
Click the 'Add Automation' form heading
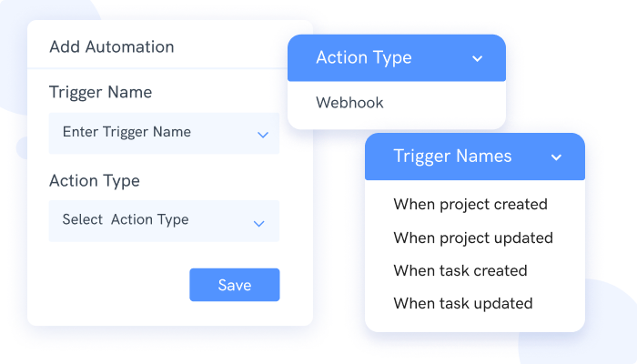(111, 46)
